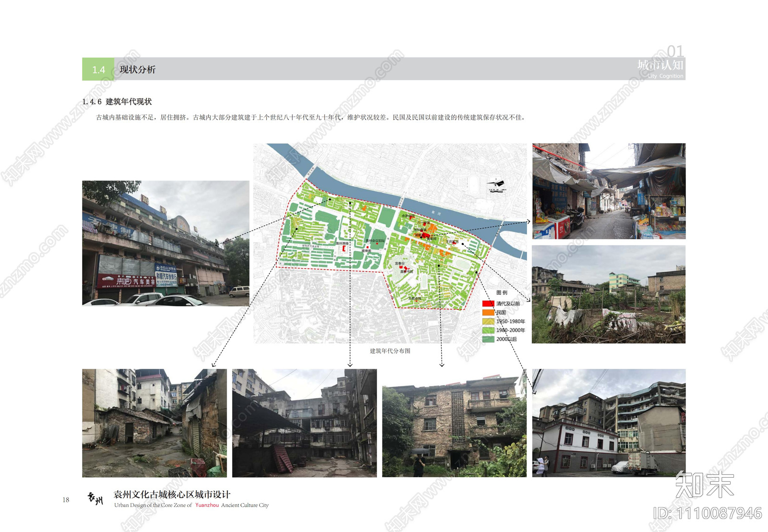
Task: Click the 袁州会议旧址 label on the map
Action: (375, 241)
